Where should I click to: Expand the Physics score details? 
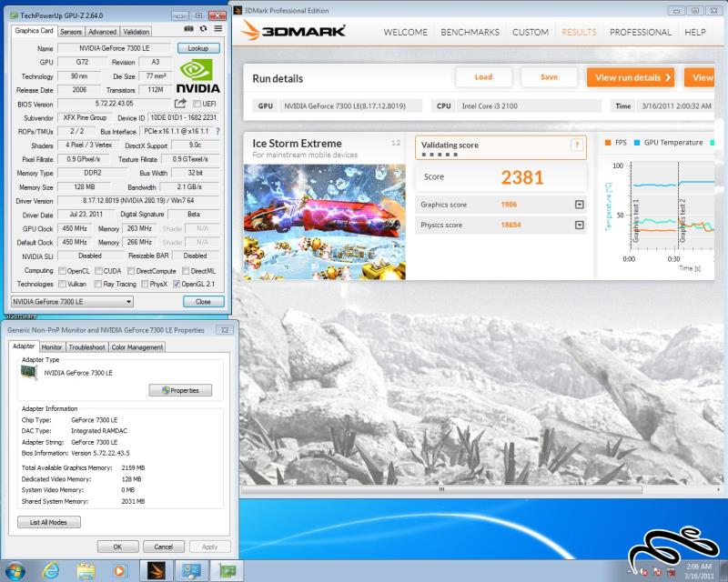pyautogui.click(x=579, y=225)
